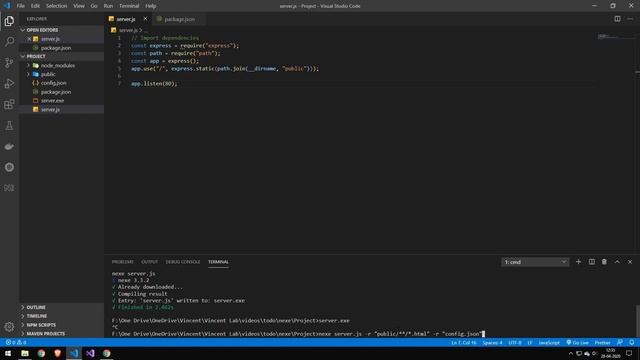Open the Help menu
This screenshot has height=360, width=640.
(151, 6)
